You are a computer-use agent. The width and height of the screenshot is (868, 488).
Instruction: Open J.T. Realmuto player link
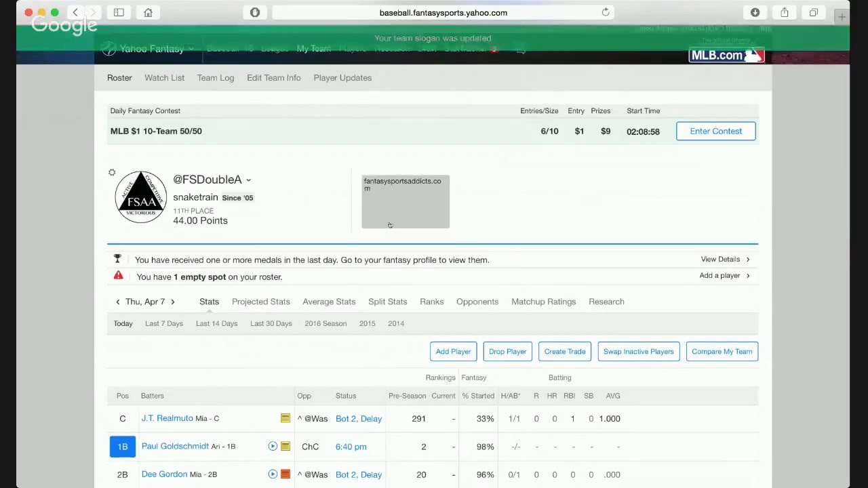pos(167,418)
